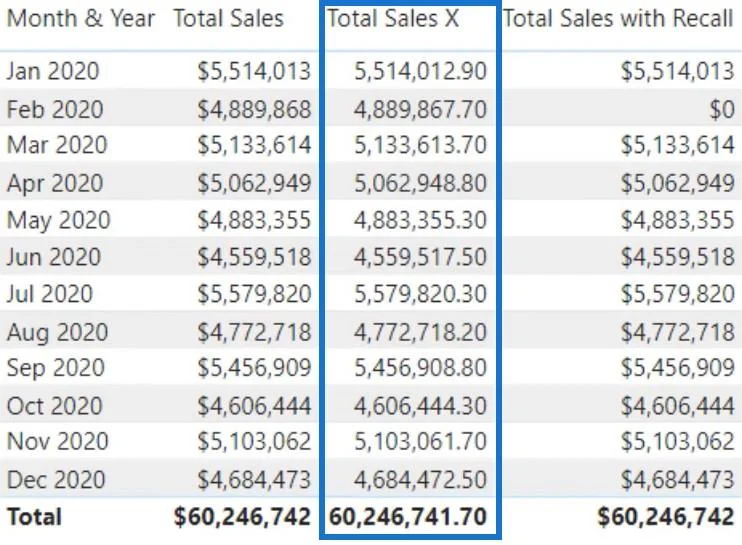
Task: Select the Mar 2020 row label
Action: click(57, 144)
